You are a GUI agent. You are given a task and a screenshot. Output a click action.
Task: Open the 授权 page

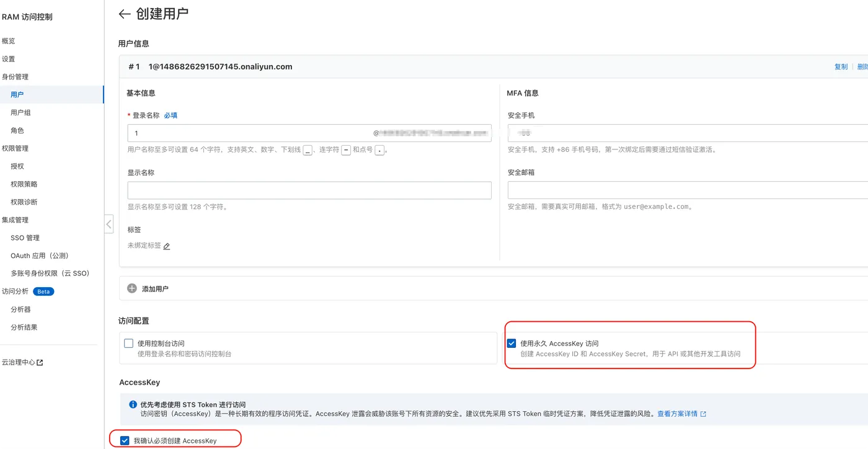coord(17,166)
